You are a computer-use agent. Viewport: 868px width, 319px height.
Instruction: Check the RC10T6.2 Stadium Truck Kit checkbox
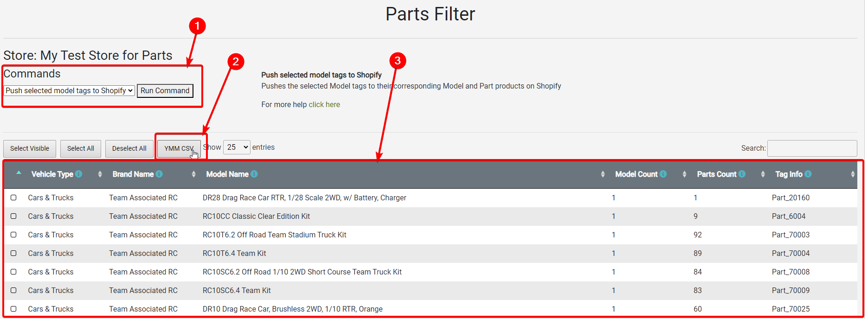point(13,235)
